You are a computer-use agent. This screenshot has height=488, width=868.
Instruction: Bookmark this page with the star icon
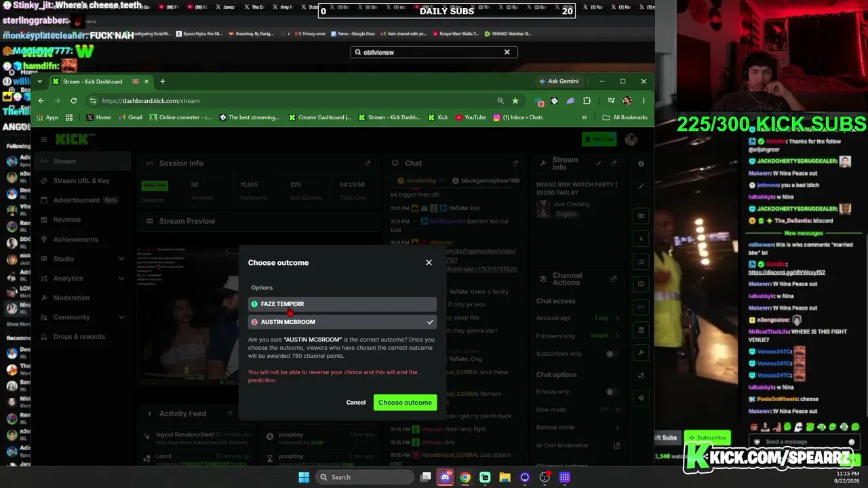click(x=515, y=101)
